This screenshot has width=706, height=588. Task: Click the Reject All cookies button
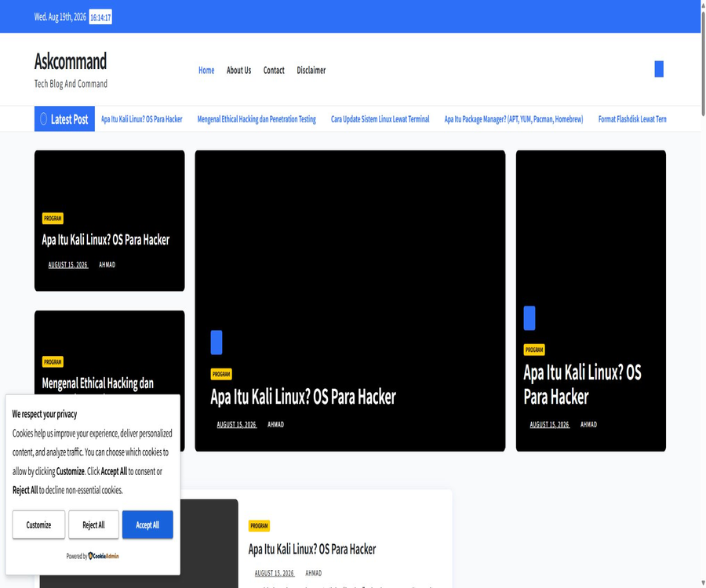click(x=93, y=524)
